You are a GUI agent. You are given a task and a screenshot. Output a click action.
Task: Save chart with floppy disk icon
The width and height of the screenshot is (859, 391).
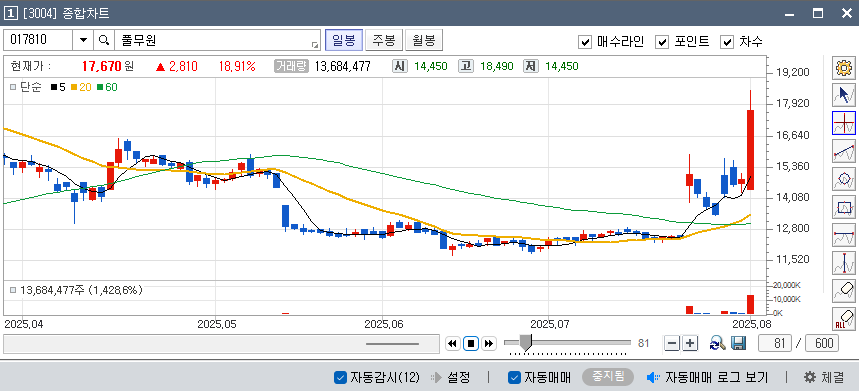(x=738, y=343)
